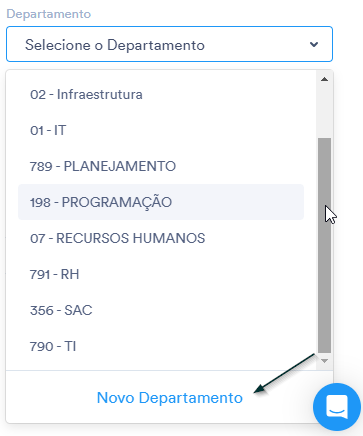
Task: Select 02 - Infraestrutura from the list
Action: click(x=161, y=94)
